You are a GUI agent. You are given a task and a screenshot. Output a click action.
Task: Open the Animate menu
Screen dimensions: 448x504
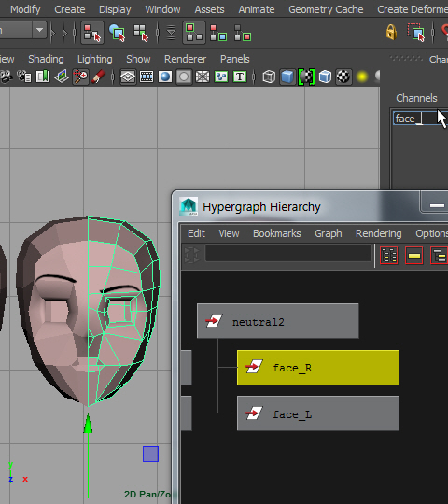click(x=257, y=9)
